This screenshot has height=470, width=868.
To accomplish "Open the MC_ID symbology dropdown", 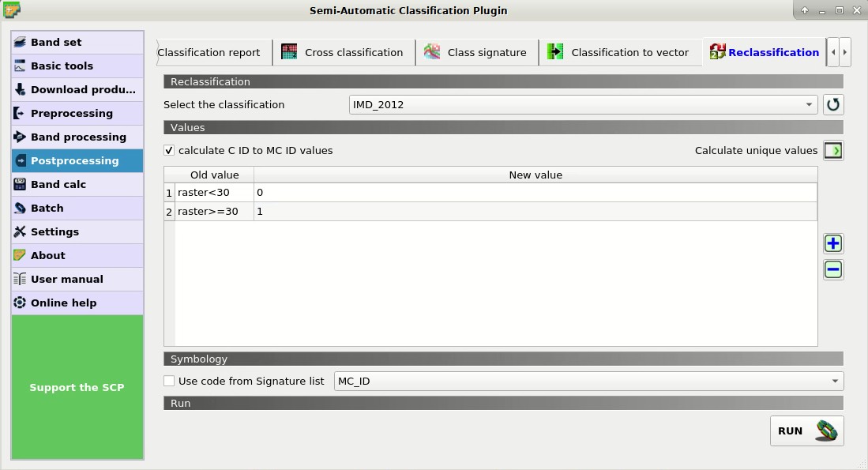I will [x=588, y=381].
